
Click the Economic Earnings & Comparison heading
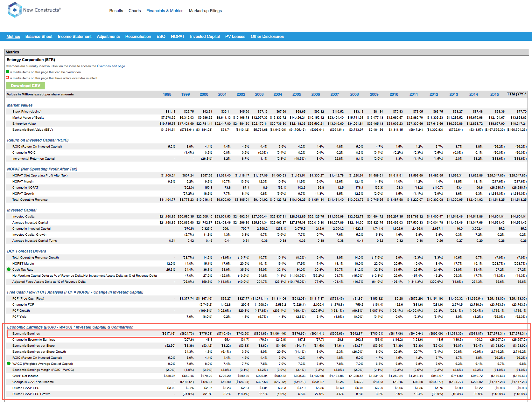click(x=70, y=327)
